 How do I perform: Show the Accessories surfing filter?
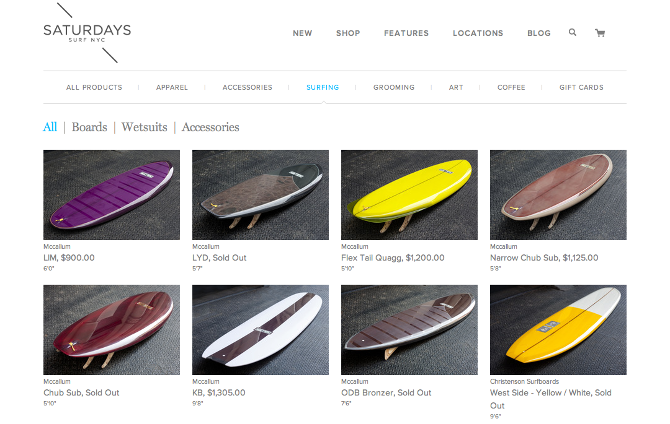(x=210, y=127)
